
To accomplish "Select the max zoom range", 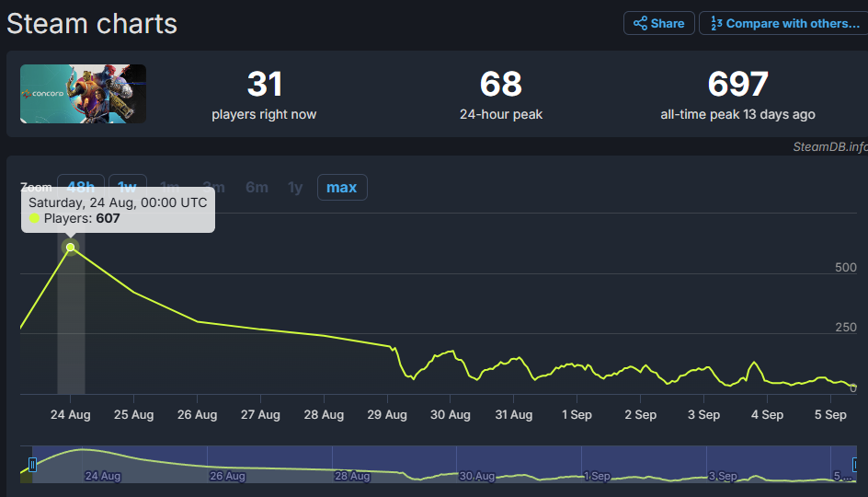I will click(x=341, y=187).
